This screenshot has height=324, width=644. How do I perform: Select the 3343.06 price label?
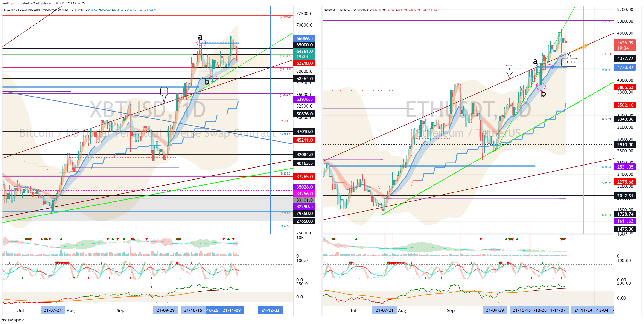[625, 119]
